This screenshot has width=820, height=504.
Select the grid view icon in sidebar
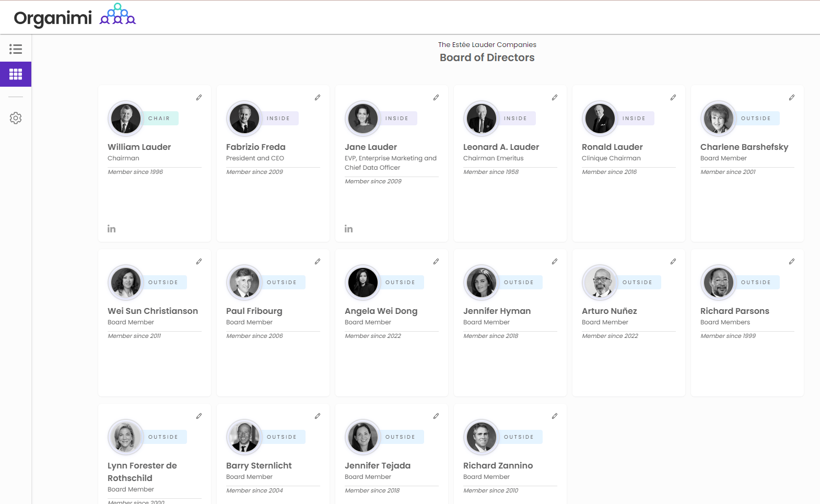pyautogui.click(x=16, y=74)
